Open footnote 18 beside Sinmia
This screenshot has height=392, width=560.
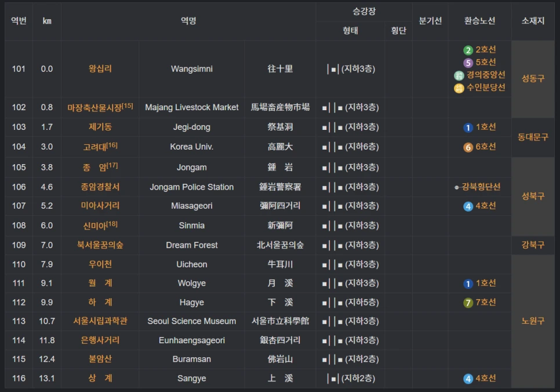pyautogui.click(x=112, y=224)
